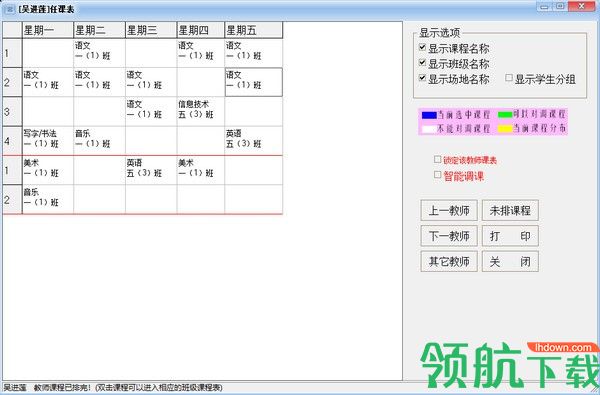600x395 pixels.
Task: Click the 关闭 button
Action: (x=510, y=261)
